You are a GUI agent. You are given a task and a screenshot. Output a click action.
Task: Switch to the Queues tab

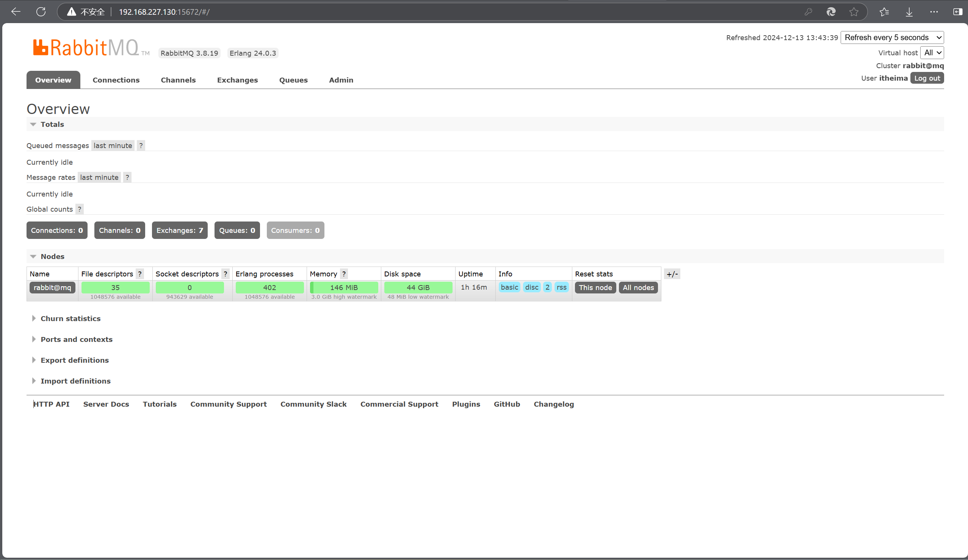(293, 80)
